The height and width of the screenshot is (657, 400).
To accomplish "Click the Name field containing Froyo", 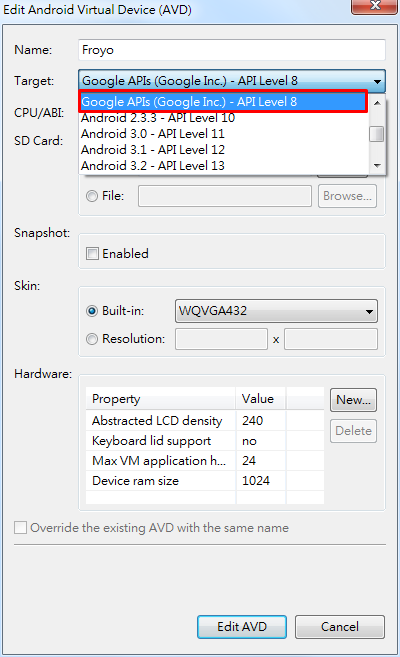I will (x=232, y=50).
